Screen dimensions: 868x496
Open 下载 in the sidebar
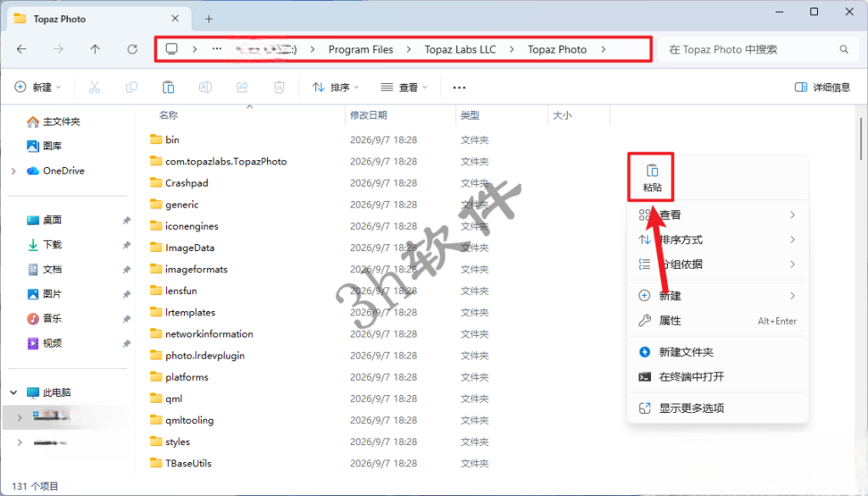[x=46, y=244]
